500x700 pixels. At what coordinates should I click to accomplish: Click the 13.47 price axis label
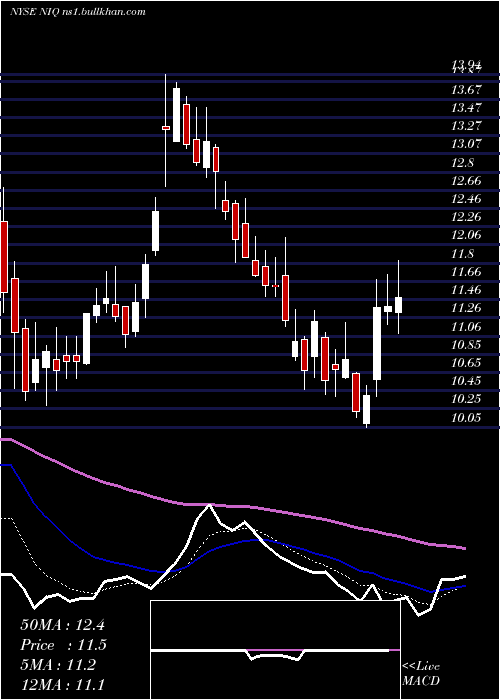(467, 108)
